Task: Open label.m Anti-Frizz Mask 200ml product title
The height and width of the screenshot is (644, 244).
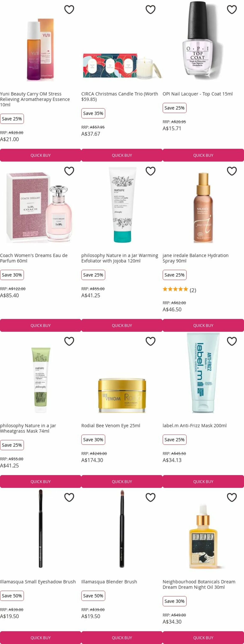Action: pyautogui.click(x=194, y=425)
